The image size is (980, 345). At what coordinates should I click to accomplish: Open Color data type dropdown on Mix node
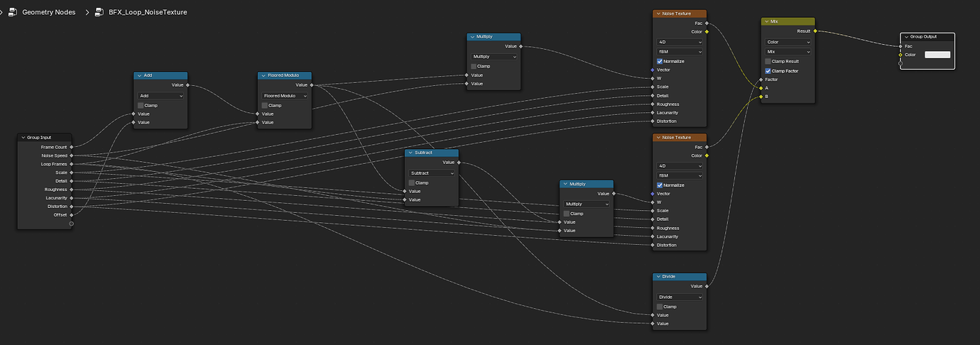[x=788, y=42]
